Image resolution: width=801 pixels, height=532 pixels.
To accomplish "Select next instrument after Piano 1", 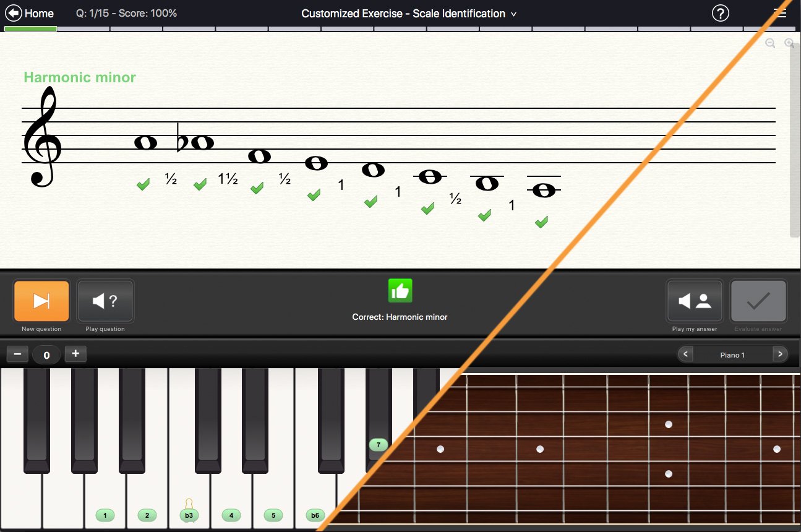I will (x=781, y=354).
